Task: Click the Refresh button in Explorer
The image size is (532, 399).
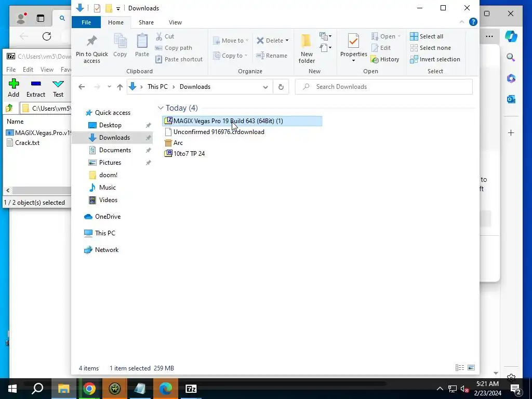Action: click(281, 87)
